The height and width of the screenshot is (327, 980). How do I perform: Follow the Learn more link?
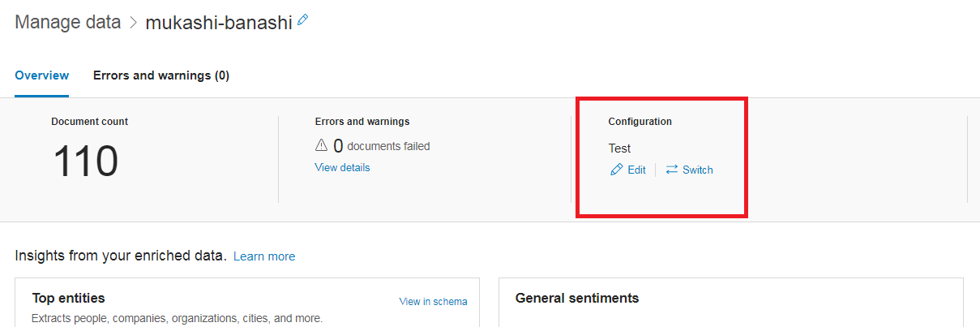tap(264, 256)
